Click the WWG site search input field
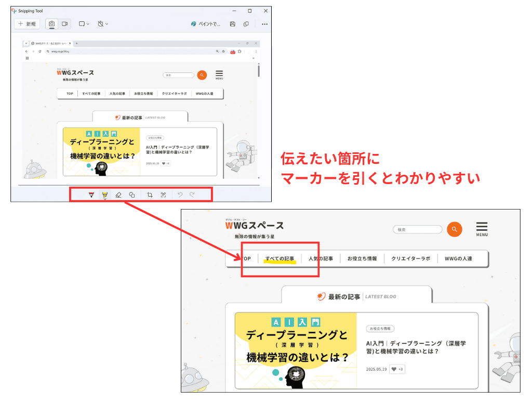 [x=417, y=229]
